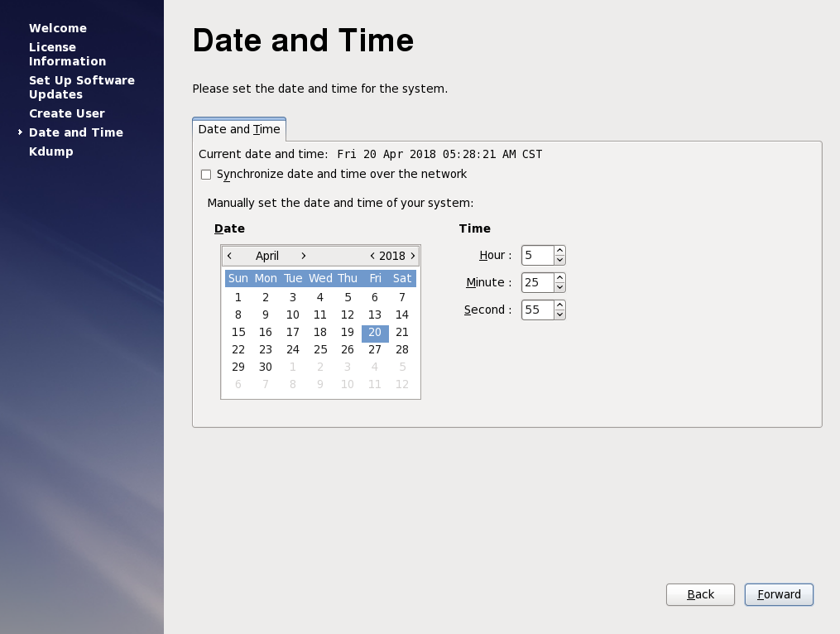This screenshot has width=840, height=634.
Task: Click the Sun weekday column header
Action: 238,278
